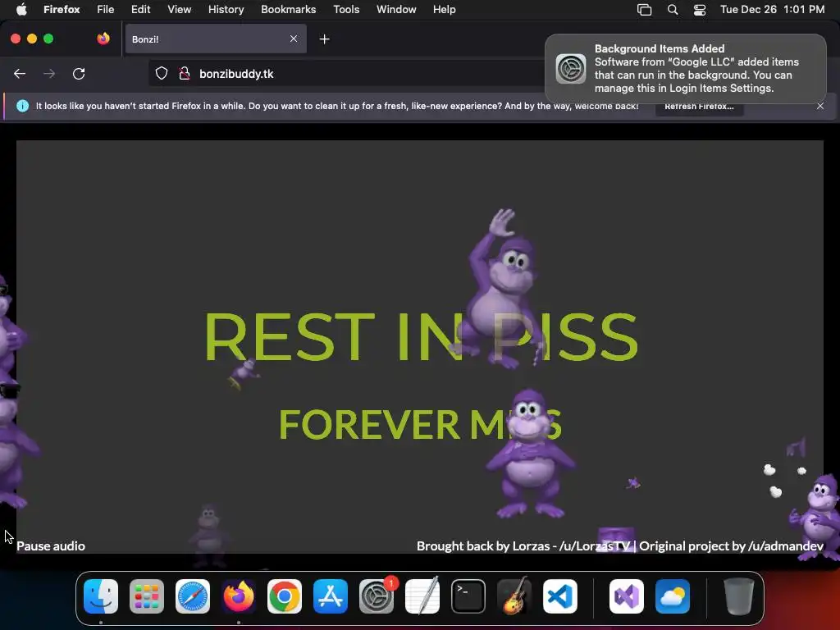Open the /u/admandev credit link

(x=785, y=546)
